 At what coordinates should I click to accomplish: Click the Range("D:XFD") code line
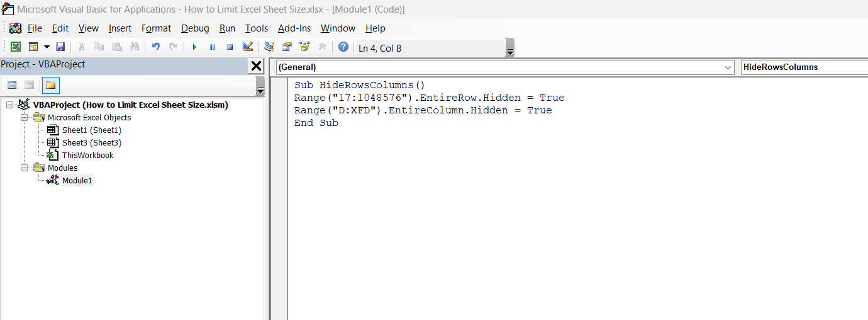[x=423, y=110]
